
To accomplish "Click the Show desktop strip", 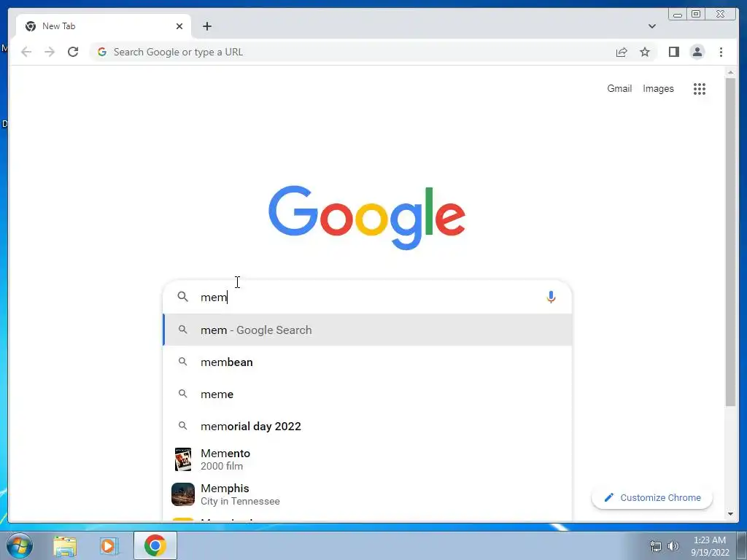I will coord(742,545).
